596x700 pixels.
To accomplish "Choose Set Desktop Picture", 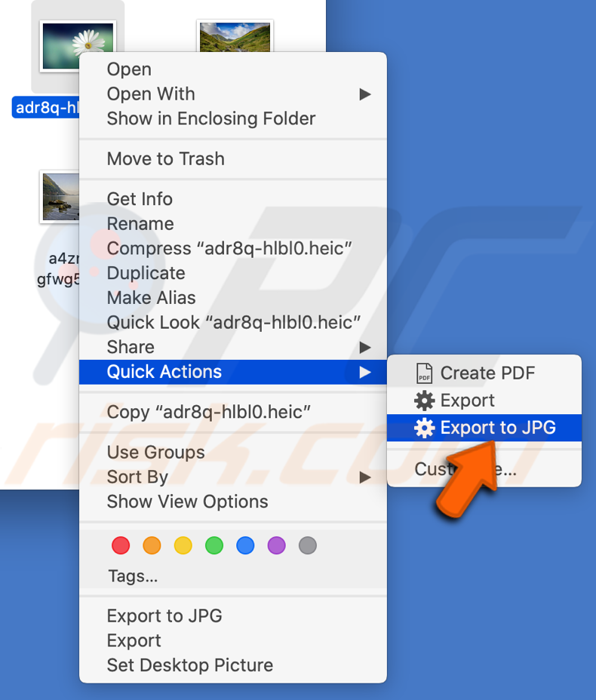I will click(233, 665).
